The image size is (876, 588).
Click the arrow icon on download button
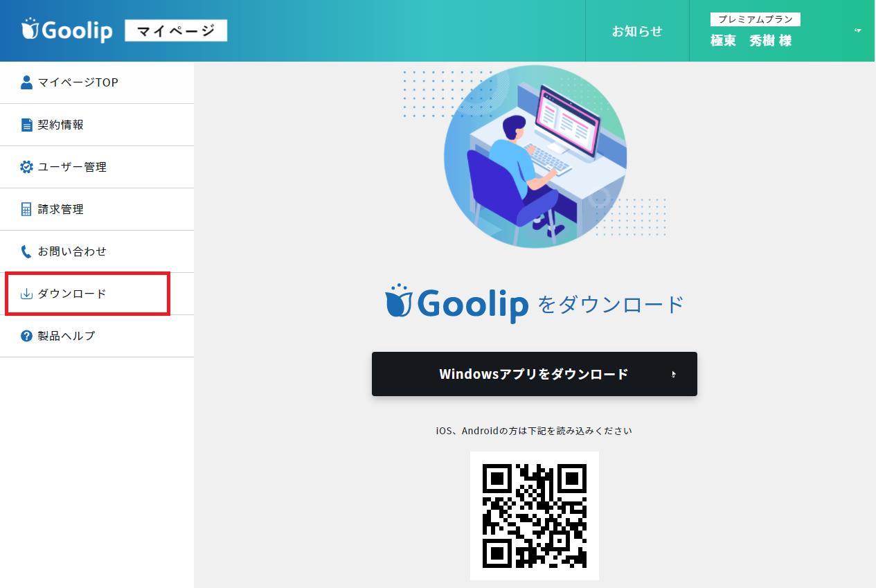(x=674, y=374)
